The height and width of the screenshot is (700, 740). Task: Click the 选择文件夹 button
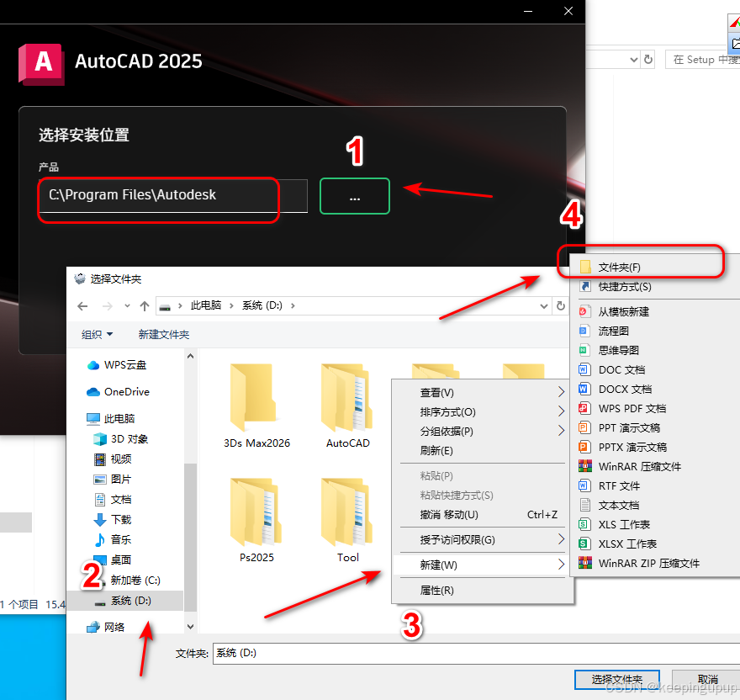click(617, 680)
